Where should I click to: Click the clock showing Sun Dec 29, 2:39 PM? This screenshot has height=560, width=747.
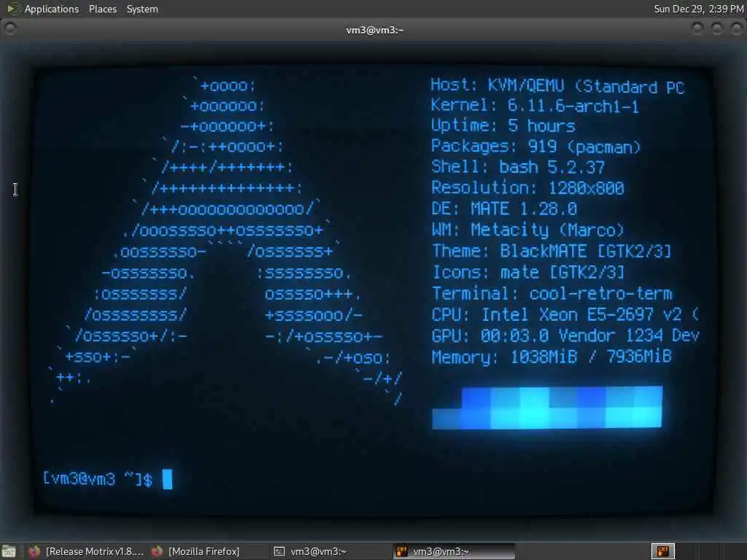coord(698,9)
